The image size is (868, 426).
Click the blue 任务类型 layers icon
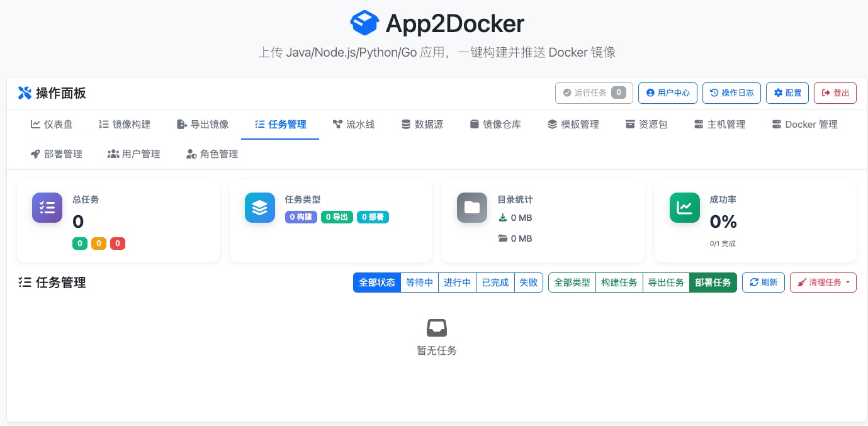pos(260,208)
